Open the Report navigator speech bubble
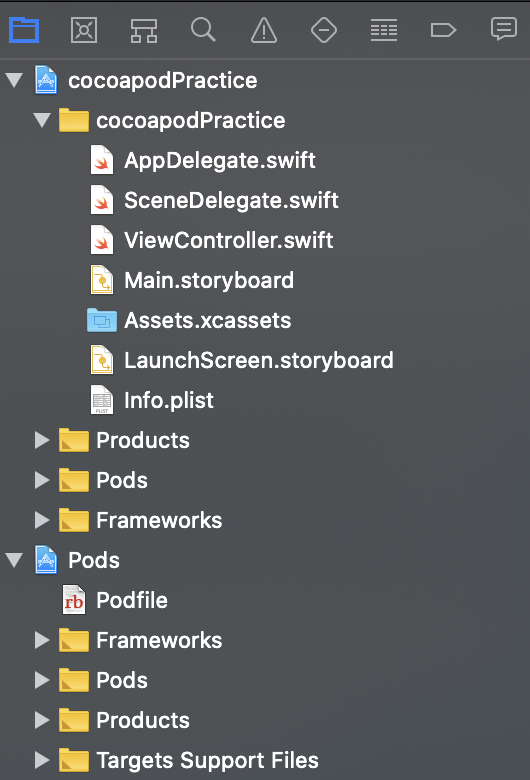Image resolution: width=530 pixels, height=780 pixels. pyautogui.click(x=504, y=29)
